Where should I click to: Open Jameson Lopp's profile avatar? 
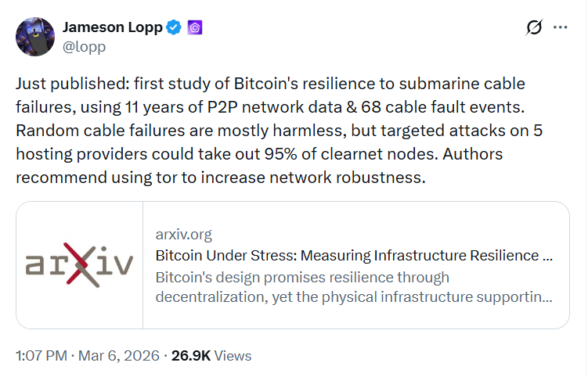pyautogui.click(x=35, y=36)
